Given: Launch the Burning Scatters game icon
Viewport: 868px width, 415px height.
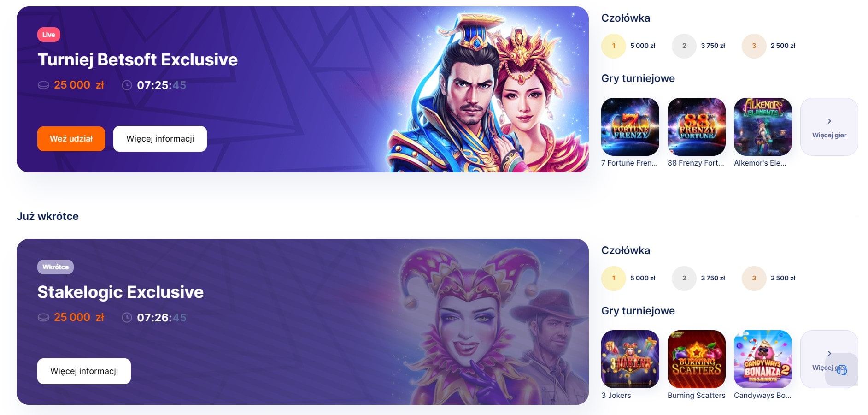Looking at the screenshot, I should (696, 359).
